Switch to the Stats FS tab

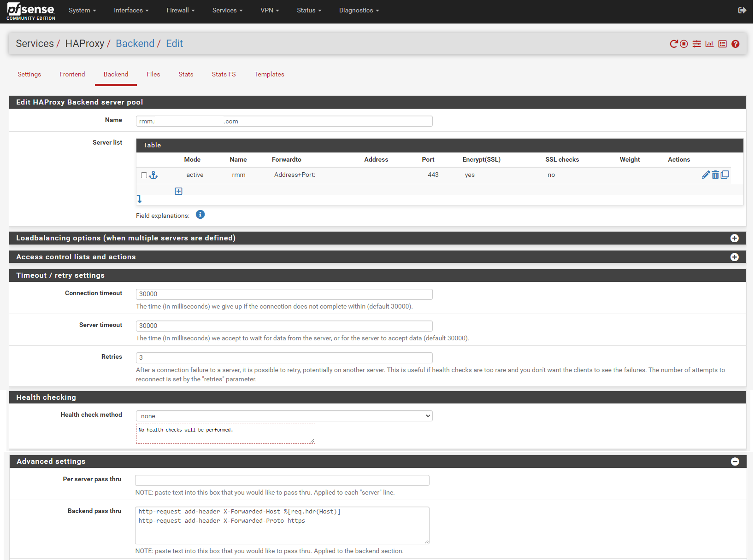[x=224, y=74]
